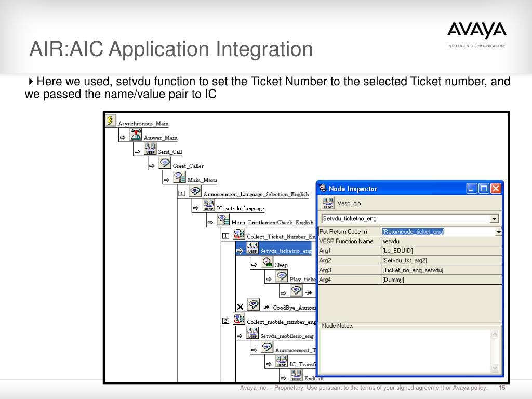Click the Collect_Ticket_Number keypad icon

239,234
